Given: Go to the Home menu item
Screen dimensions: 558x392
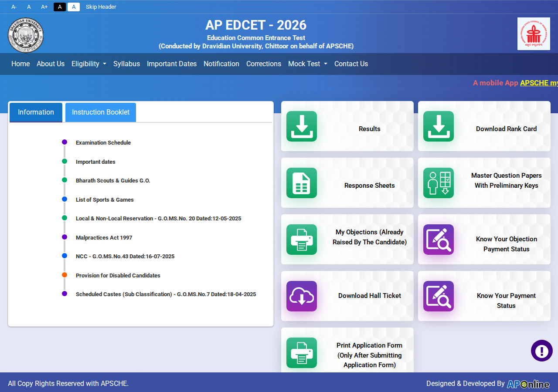Looking at the screenshot, I should pyautogui.click(x=20, y=64).
